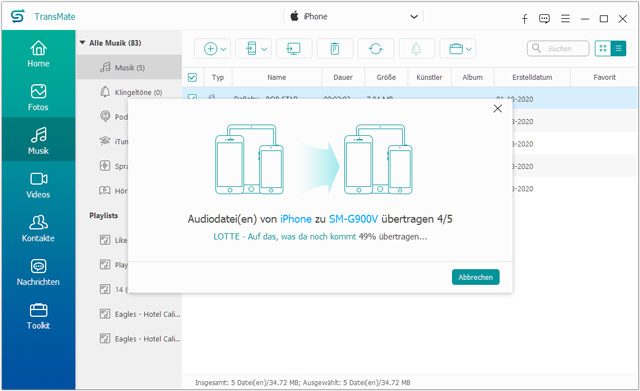
Task: Toggle the select-all checkbox in header
Action: (x=192, y=77)
